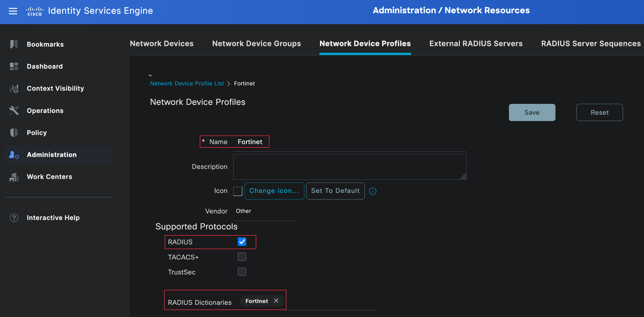Open Bookmarks from the sidebar icon

(x=14, y=44)
